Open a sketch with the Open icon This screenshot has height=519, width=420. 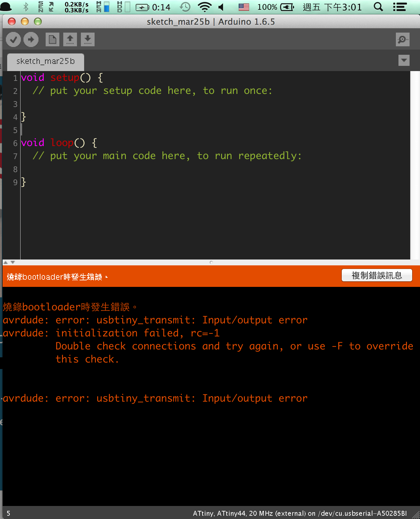tap(70, 40)
